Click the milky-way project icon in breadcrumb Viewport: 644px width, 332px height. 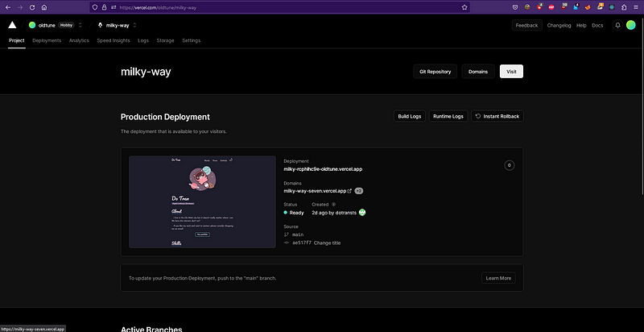[100, 25]
